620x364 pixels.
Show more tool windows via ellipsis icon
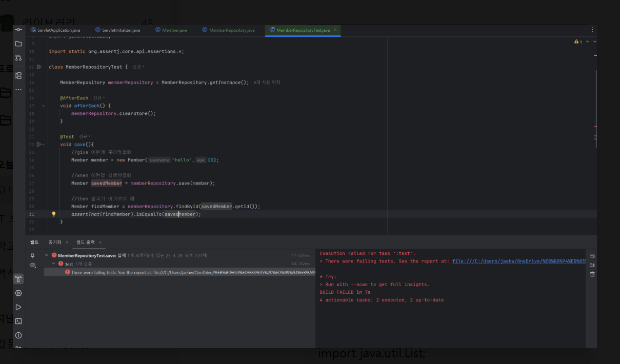[x=18, y=90]
